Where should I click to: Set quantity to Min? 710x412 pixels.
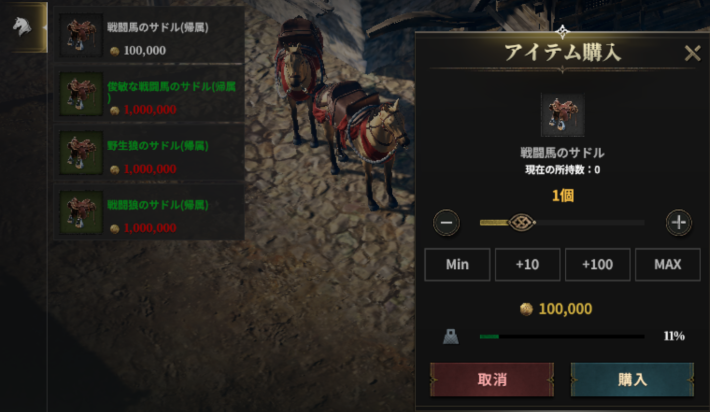457,264
